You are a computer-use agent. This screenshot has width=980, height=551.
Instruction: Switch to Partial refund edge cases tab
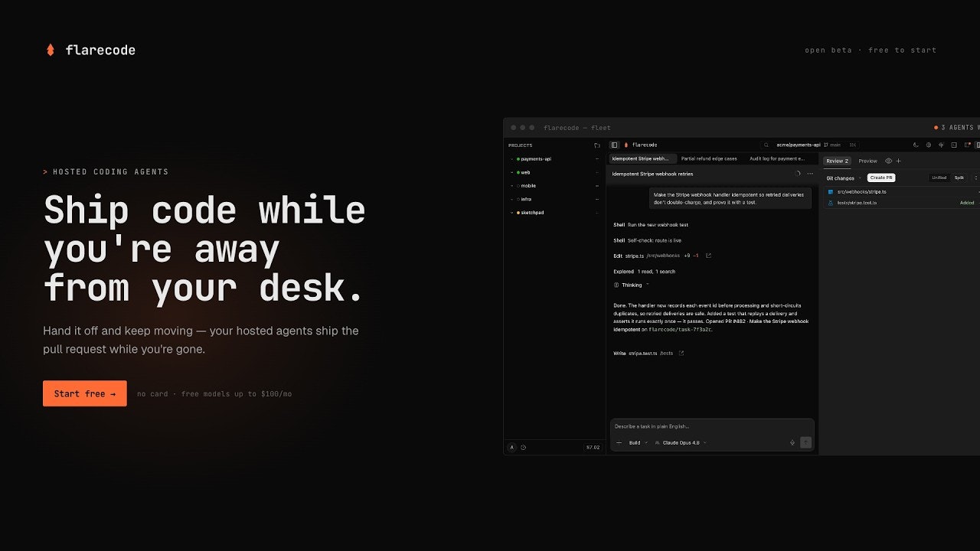709,158
